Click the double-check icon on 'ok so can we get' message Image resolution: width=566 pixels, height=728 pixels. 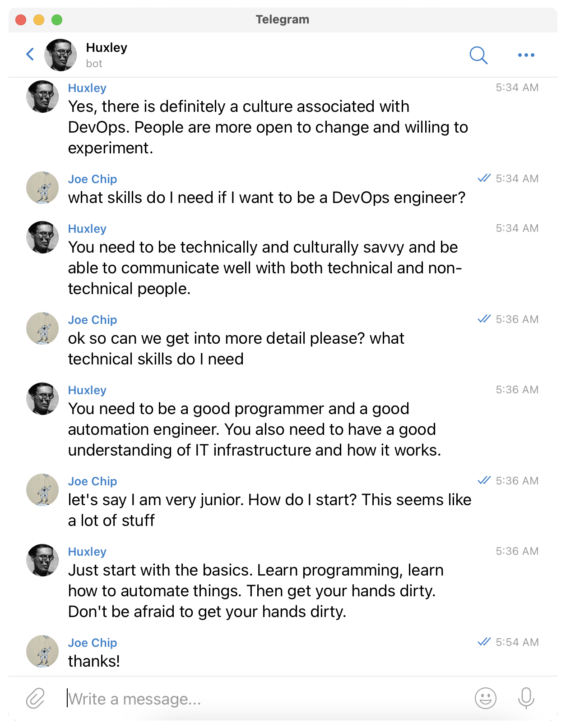pos(484,319)
